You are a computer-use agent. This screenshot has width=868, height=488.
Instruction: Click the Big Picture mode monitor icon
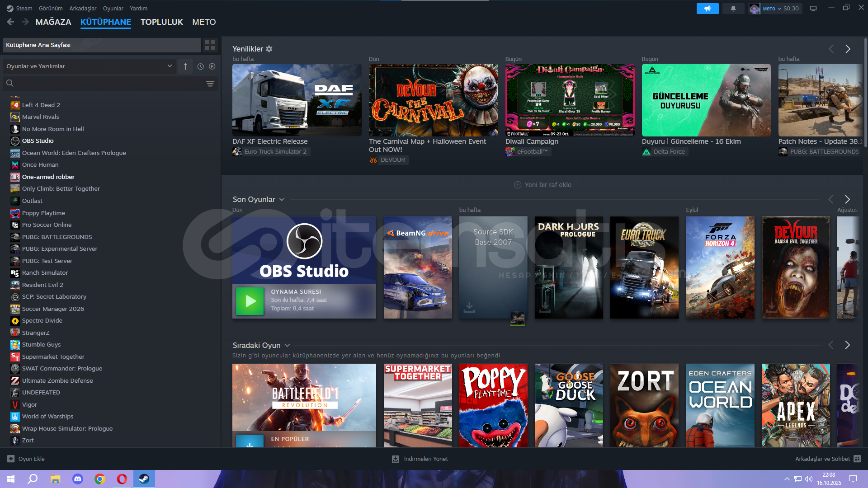coord(813,9)
